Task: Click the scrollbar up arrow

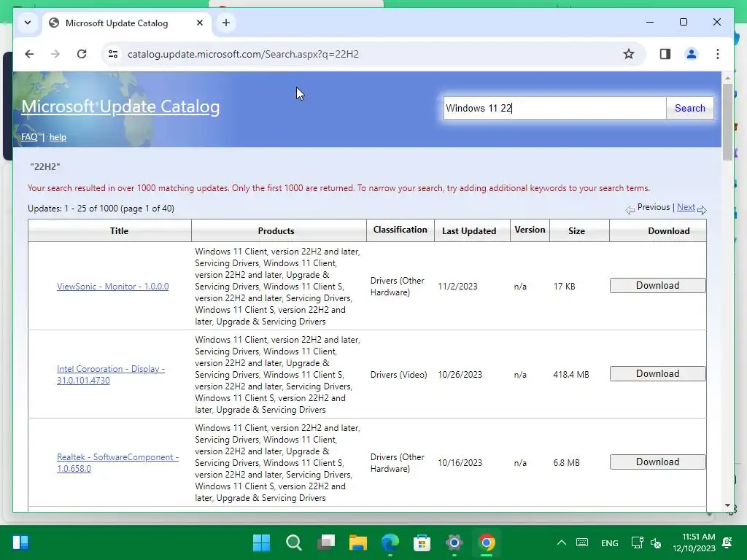Action: coord(727,77)
